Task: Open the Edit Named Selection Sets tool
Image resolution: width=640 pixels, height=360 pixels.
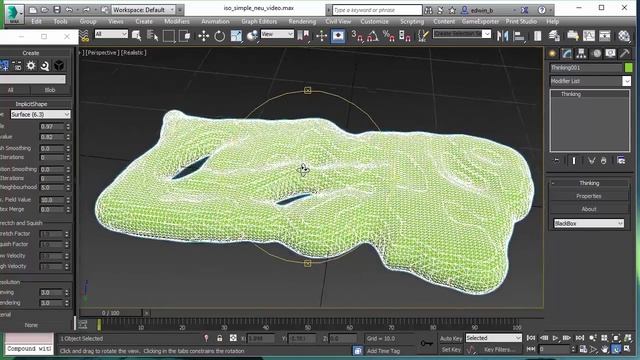Action: click(x=423, y=36)
